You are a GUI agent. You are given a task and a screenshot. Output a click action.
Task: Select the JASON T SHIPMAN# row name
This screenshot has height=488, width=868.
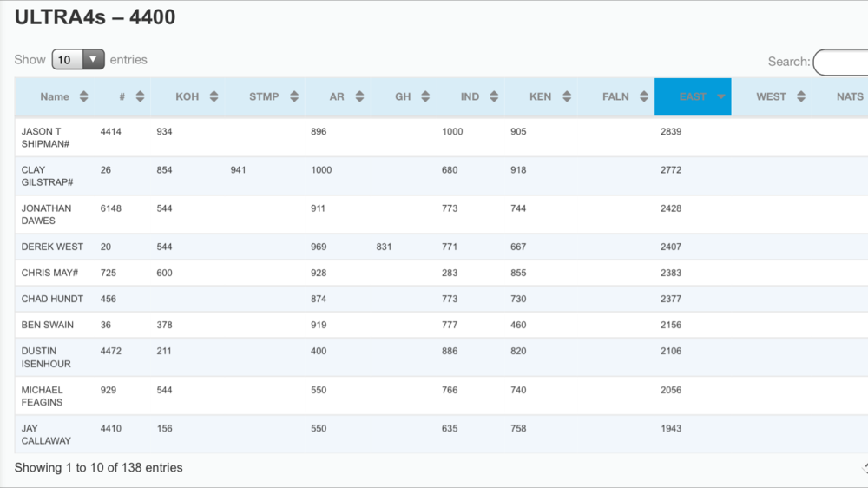pyautogui.click(x=45, y=137)
